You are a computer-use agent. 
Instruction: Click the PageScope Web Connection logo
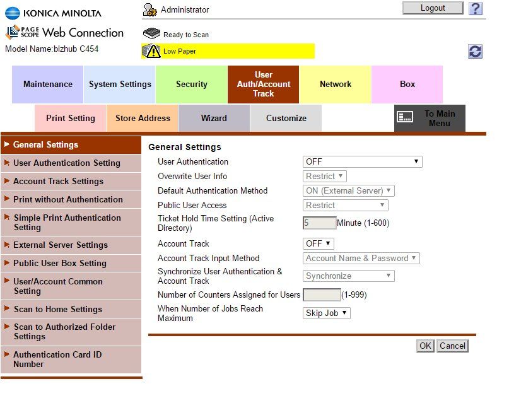pos(64,33)
